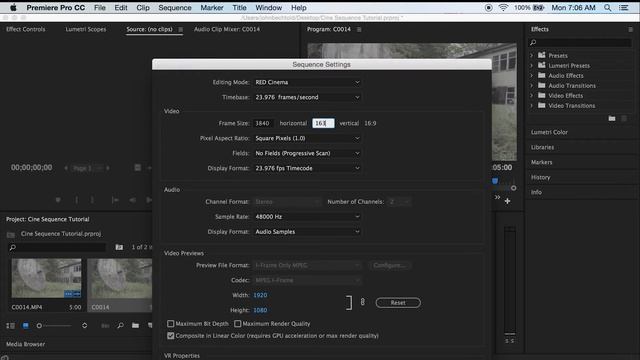Open the Editing Mode dropdown
Viewport: 640px width, 360px height.
click(x=307, y=82)
